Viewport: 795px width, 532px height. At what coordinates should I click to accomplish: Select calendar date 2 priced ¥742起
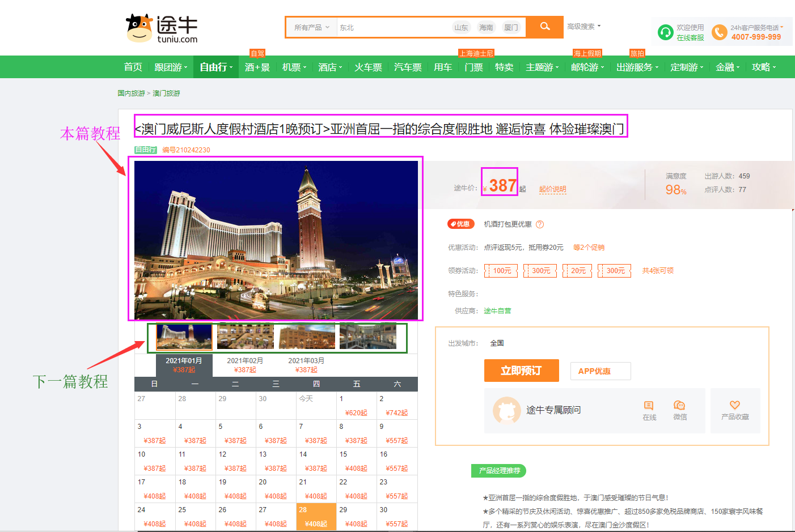pyautogui.click(x=397, y=406)
